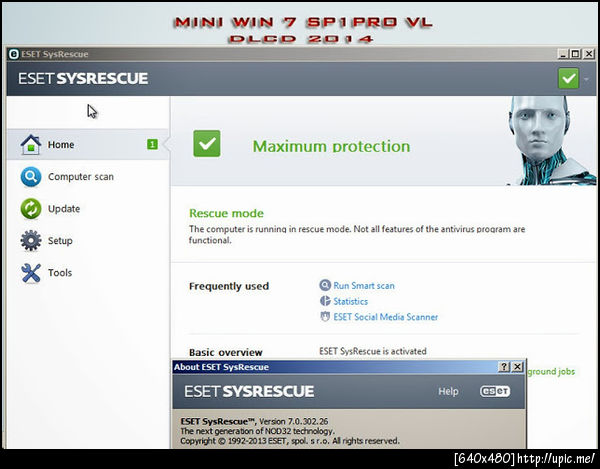Click the Run Smart scan magnifier icon
Viewport: 600px width, 469px height.
point(325,285)
